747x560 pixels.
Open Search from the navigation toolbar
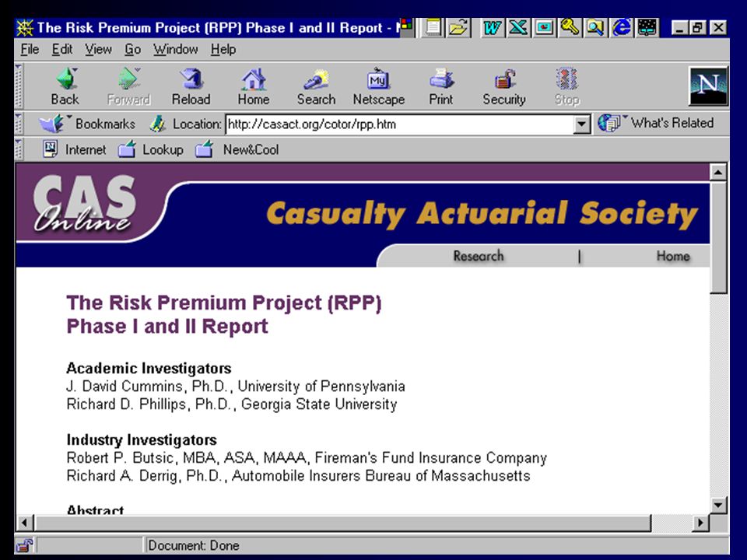pyautogui.click(x=316, y=86)
